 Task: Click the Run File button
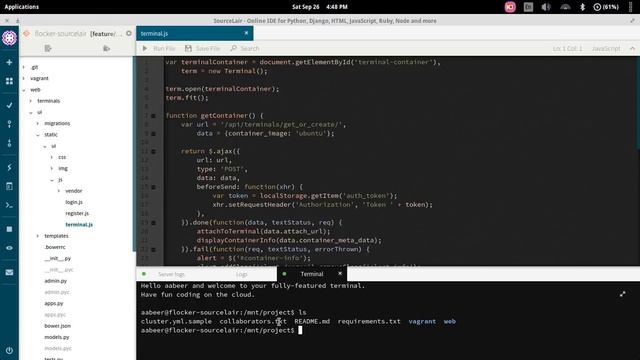pos(159,48)
